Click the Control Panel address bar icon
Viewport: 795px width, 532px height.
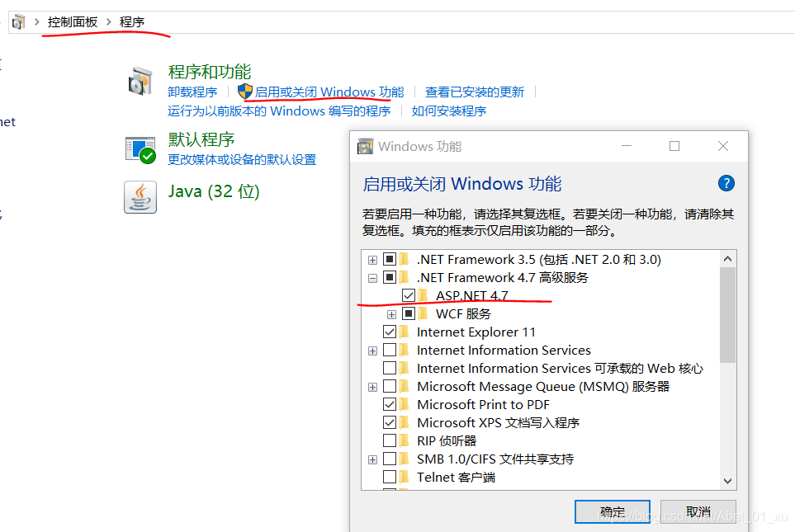(x=19, y=21)
